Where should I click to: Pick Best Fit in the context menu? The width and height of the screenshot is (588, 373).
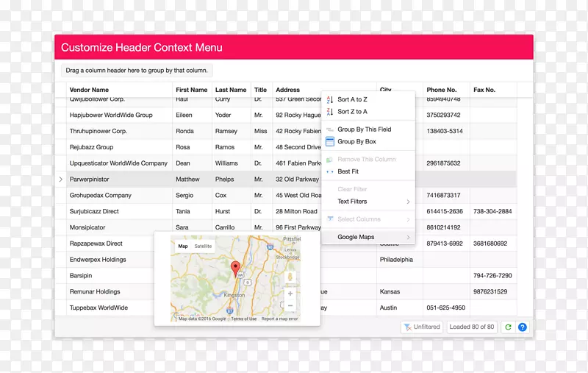click(368, 171)
